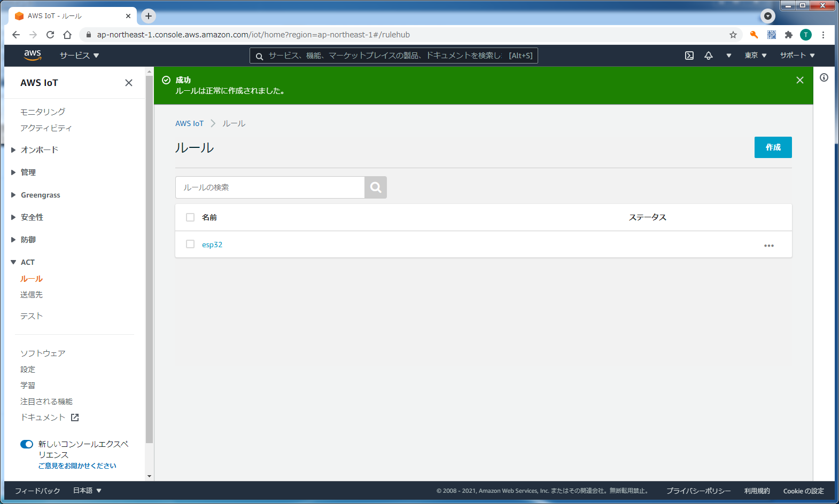Open the サポート dropdown menu
The image size is (839, 504).
click(797, 56)
